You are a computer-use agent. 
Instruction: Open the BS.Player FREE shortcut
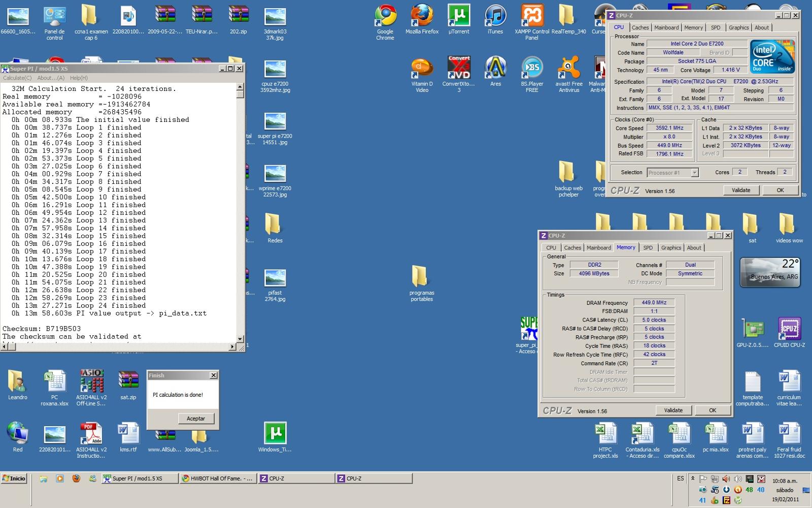532,75
